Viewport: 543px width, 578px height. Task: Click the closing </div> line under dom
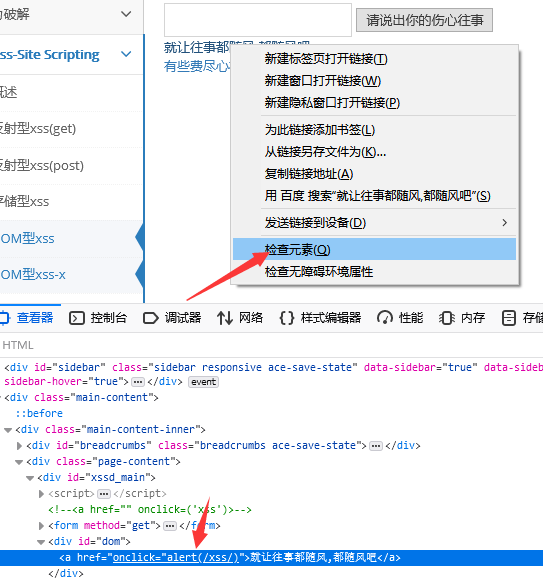pyautogui.click(x=66, y=573)
